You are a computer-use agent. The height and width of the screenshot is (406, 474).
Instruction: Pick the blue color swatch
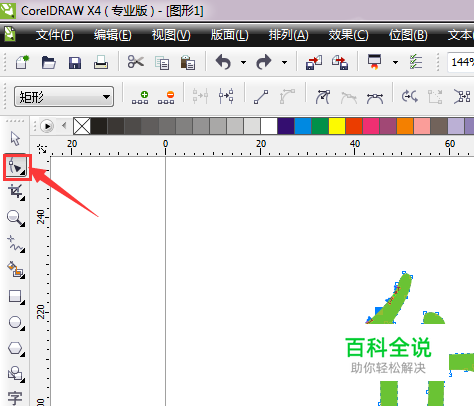tap(303, 126)
